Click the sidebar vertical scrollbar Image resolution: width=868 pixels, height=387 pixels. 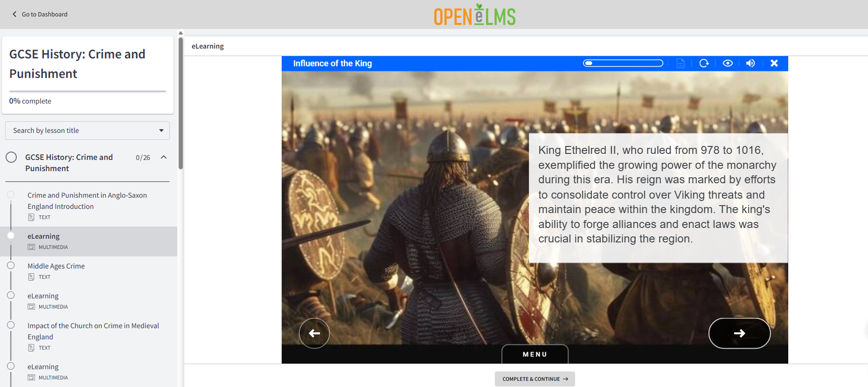pyautogui.click(x=181, y=103)
